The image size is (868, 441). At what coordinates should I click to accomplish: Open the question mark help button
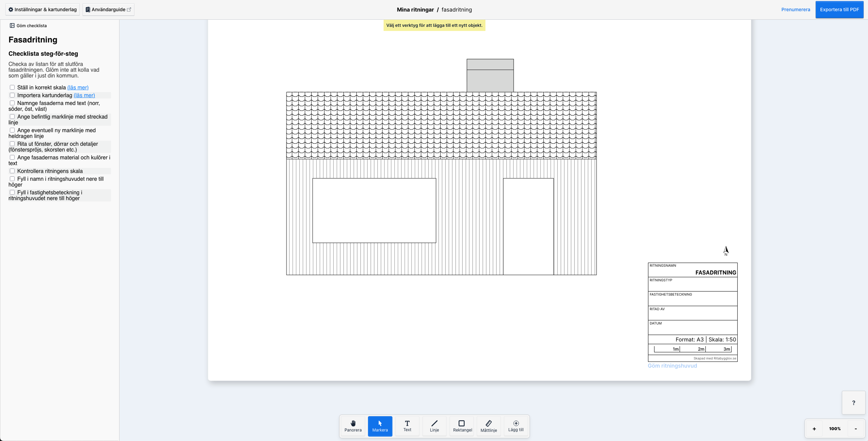point(853,403)
